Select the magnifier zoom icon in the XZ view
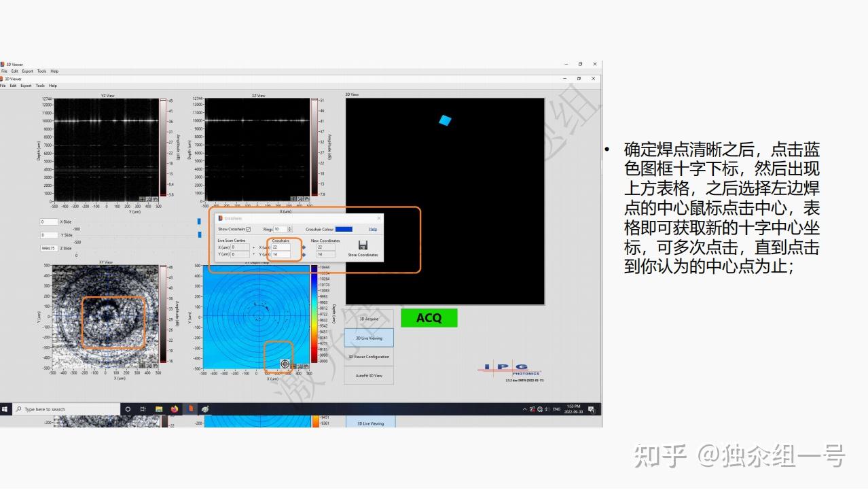 (x=300, y=199)
